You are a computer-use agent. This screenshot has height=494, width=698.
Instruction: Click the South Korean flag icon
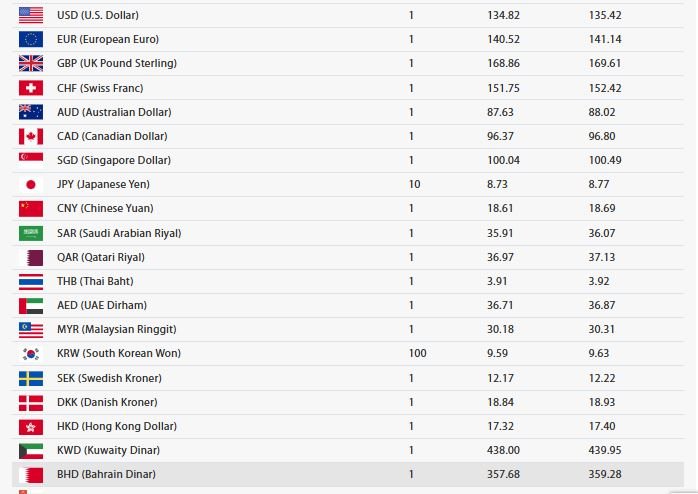[31, 353]
